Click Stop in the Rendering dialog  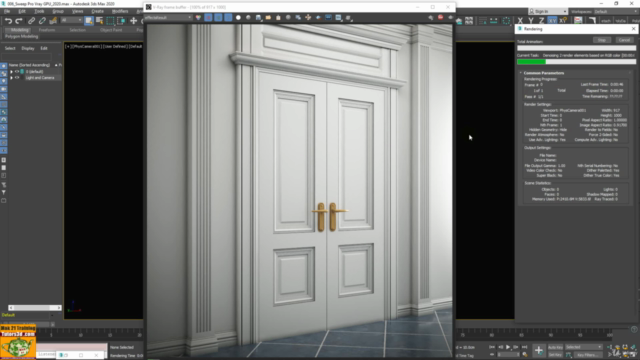point(602,40)
